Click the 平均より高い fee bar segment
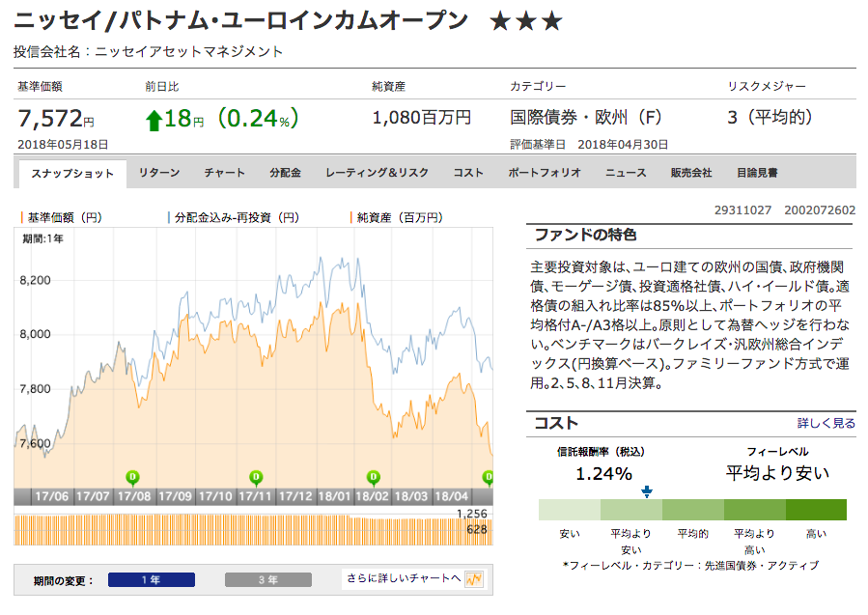The width and height of the screenshot is (868, 615). (754, 510)
